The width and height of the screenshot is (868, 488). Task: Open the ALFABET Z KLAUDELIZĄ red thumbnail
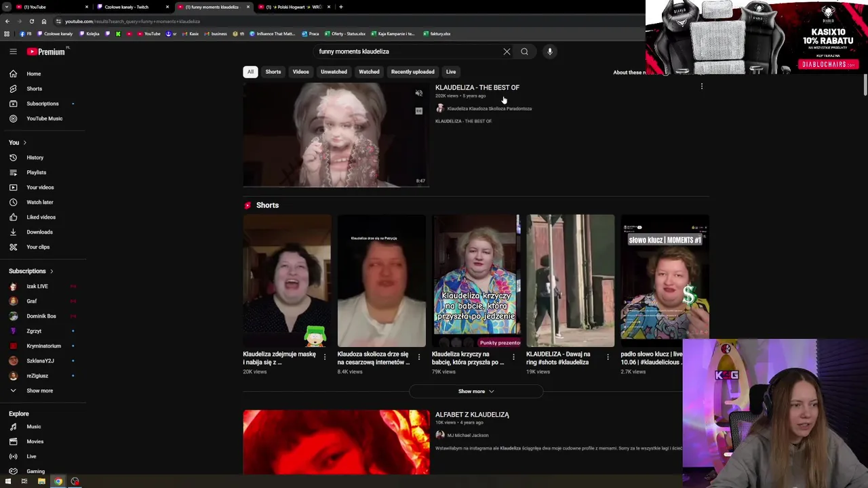click(x=336, y=442)
